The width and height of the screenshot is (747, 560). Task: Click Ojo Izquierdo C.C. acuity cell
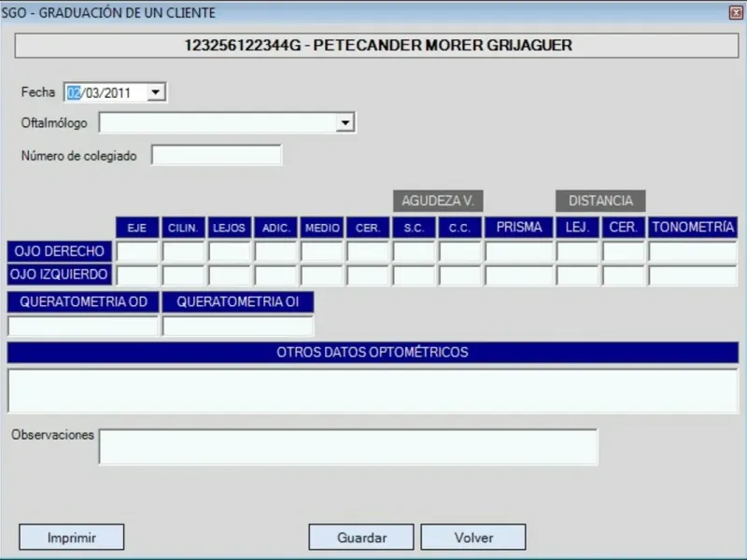pyautogui.click(x=459, y=275)
